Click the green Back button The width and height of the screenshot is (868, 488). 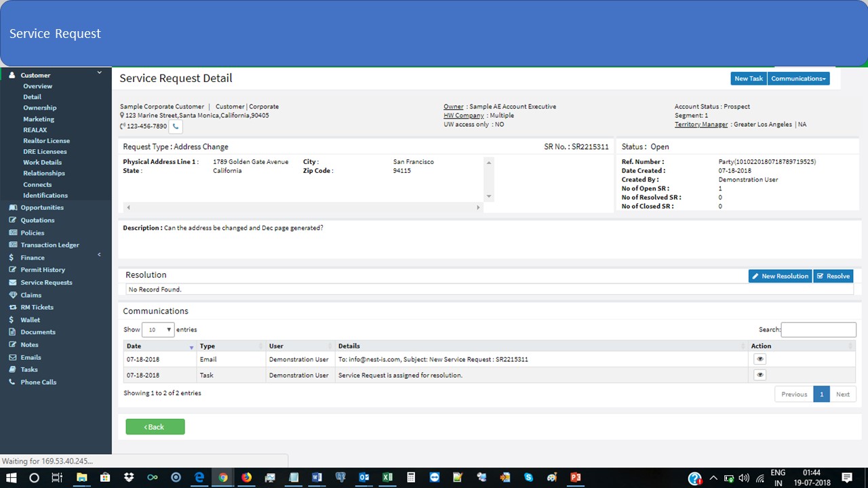(155, 427)
